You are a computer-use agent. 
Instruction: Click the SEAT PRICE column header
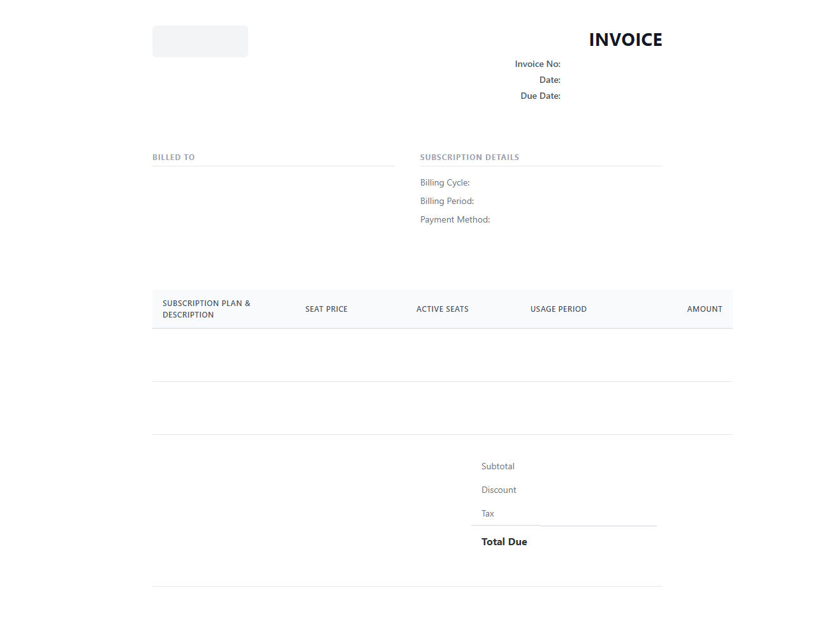[x=327, y=309]
